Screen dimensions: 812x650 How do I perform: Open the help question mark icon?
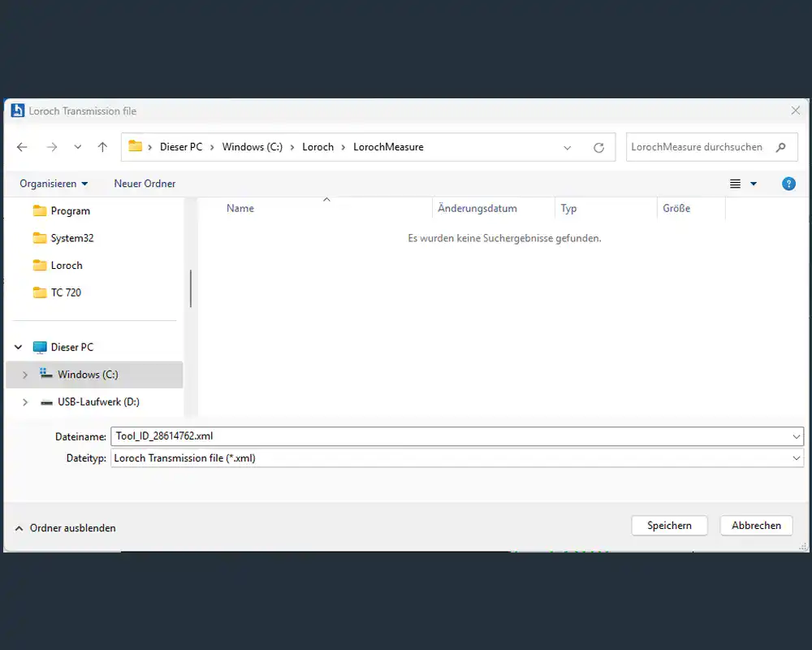point(788,184)
